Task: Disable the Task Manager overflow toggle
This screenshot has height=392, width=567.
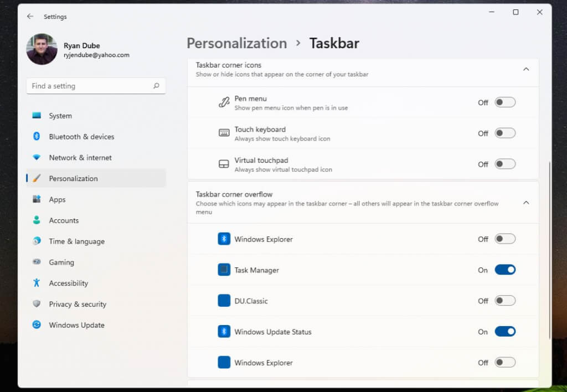Action: [x=505, y=270]
